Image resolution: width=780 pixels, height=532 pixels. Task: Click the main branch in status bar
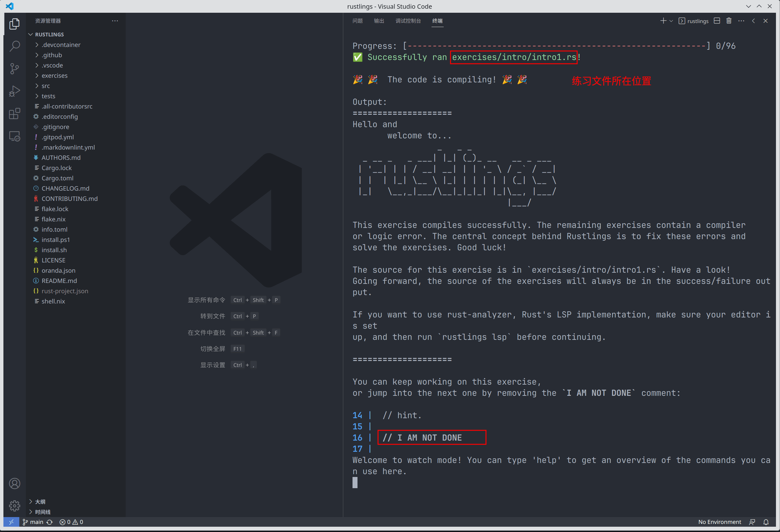pyautogui.click(x=33, y=522)
